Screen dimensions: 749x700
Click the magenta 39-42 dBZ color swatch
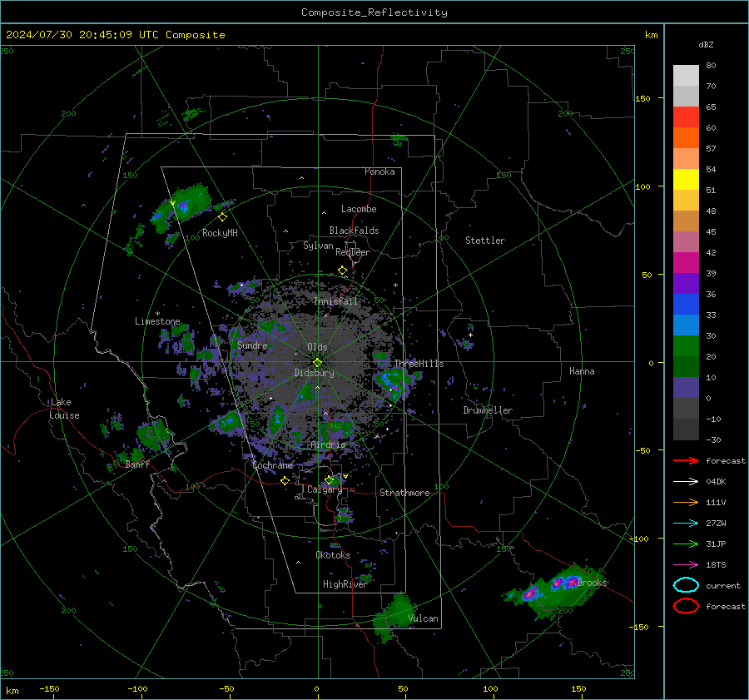(686, 262)
